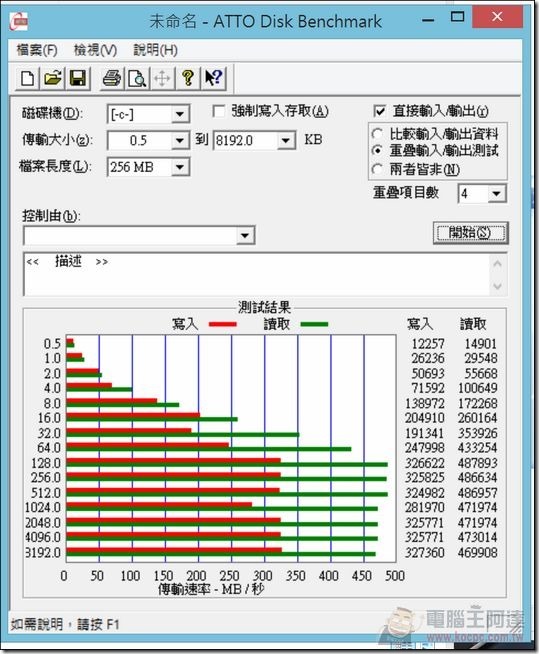Maximize the ATTO Disk Benchmark window
Viewport: 539px width, 654px height.
coord(458,17)
